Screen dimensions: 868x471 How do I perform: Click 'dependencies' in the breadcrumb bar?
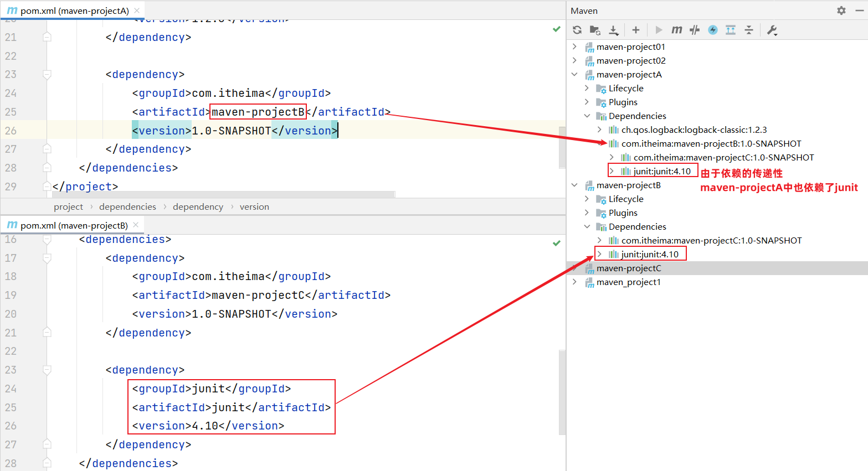click(x=127, y=206)
